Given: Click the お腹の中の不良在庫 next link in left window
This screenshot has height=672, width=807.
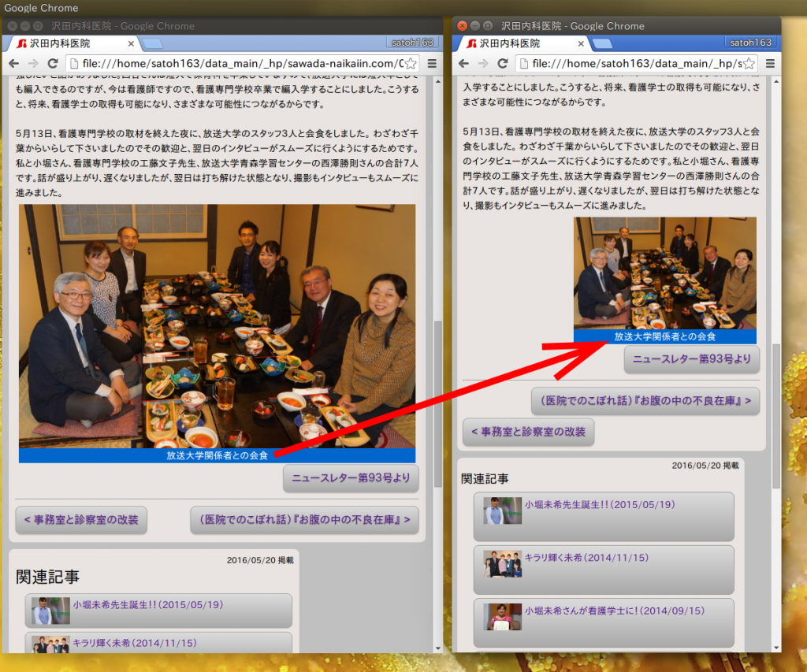Looking at the screenshot, I should click(x=304, y=520).
